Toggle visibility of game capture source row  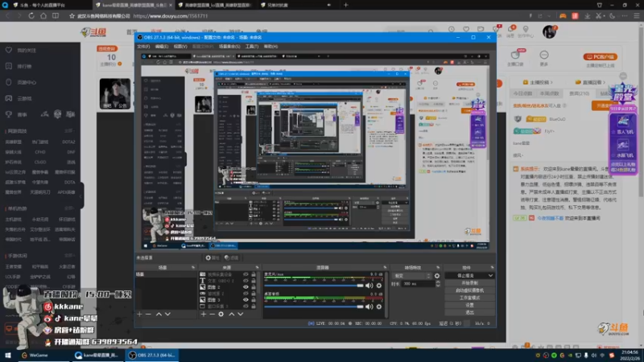(x=246, y=294)
